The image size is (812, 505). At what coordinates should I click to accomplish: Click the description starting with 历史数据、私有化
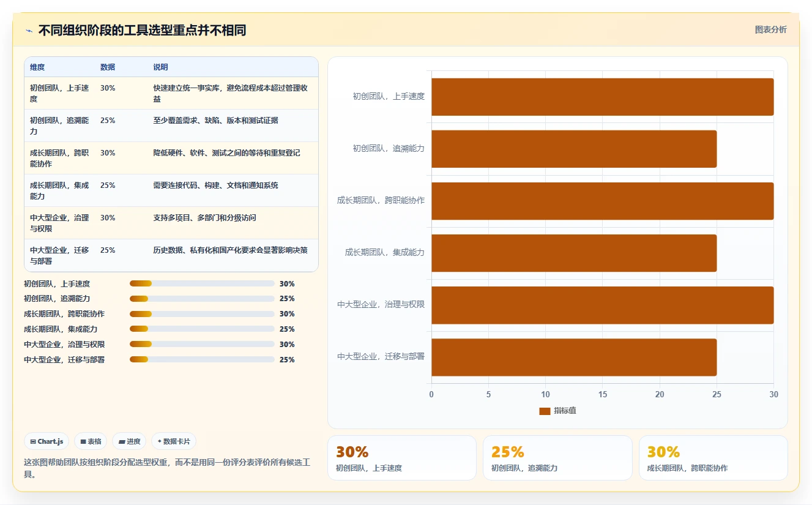click(231, 250)
